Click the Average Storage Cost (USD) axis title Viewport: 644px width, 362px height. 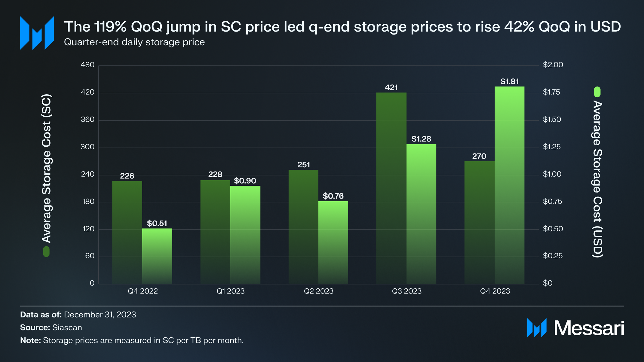click(x=597, y=179)
